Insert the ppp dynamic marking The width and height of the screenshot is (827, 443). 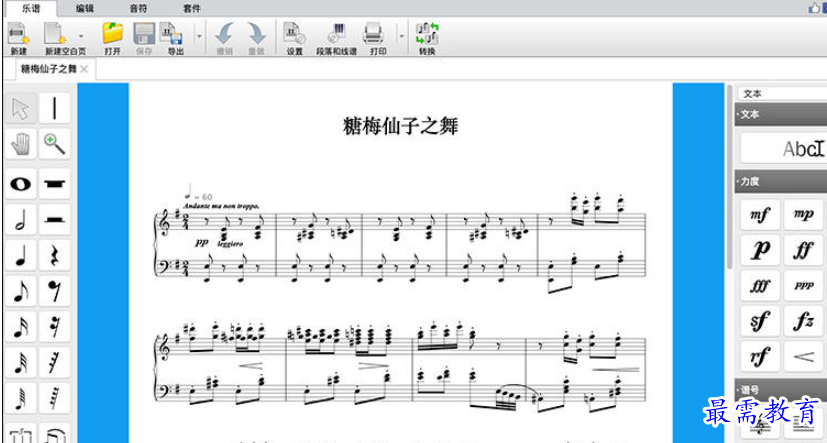[803, 286]
